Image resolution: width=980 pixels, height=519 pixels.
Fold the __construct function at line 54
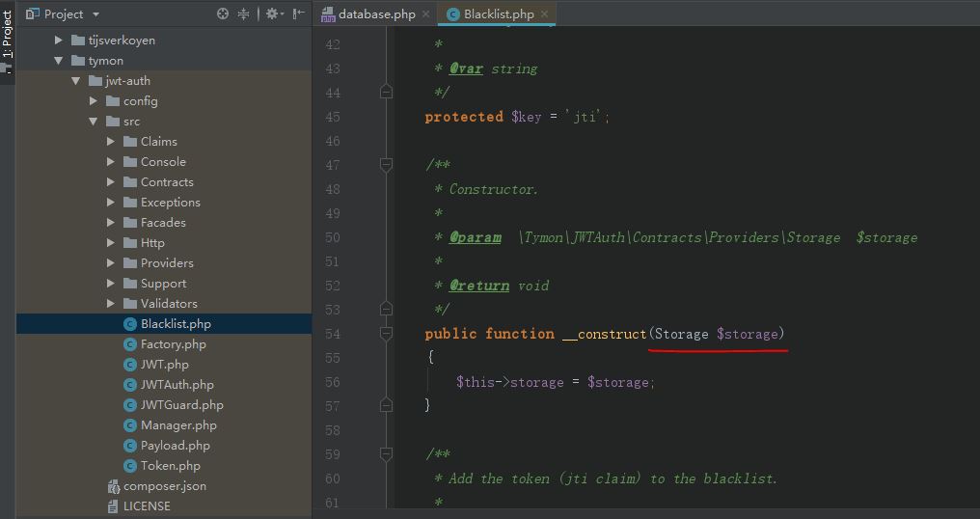386,333
